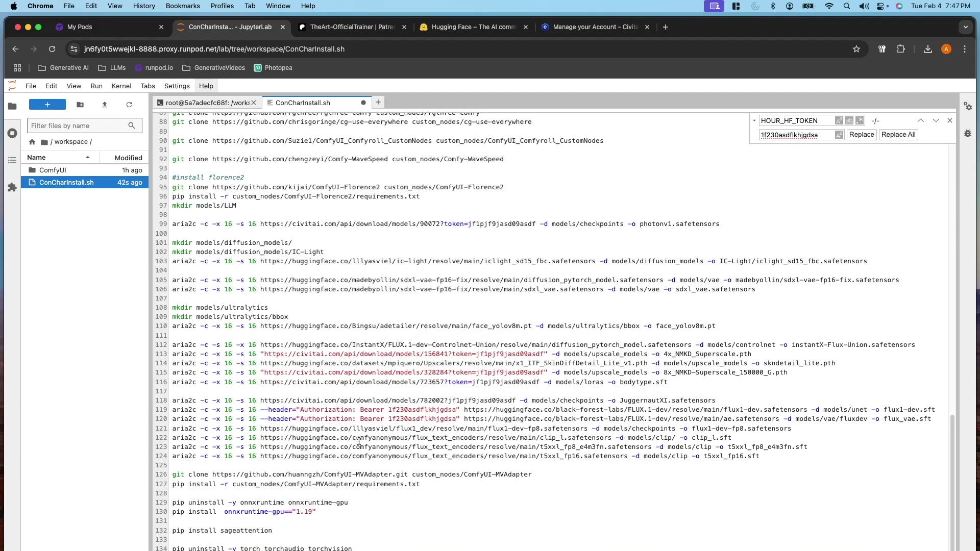Collapse the replace row toggle arrow
This screenshot has width=980, height=551.
coord(754,121)
